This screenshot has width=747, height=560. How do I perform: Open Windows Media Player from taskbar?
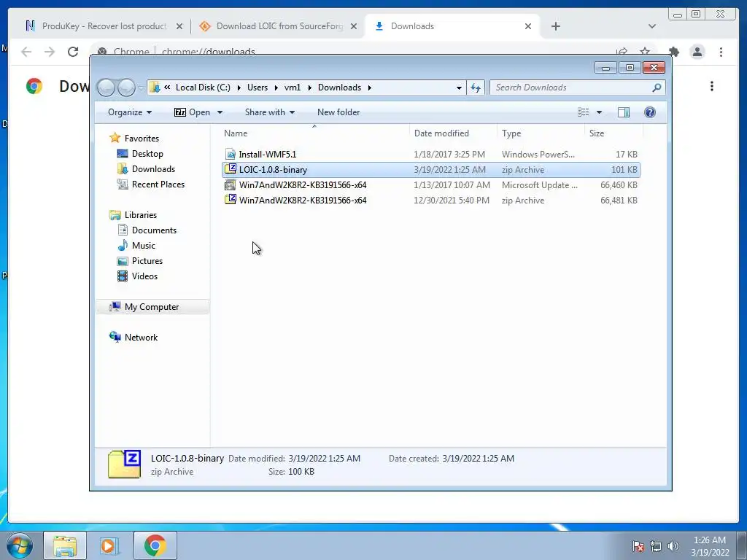point(109,545)
